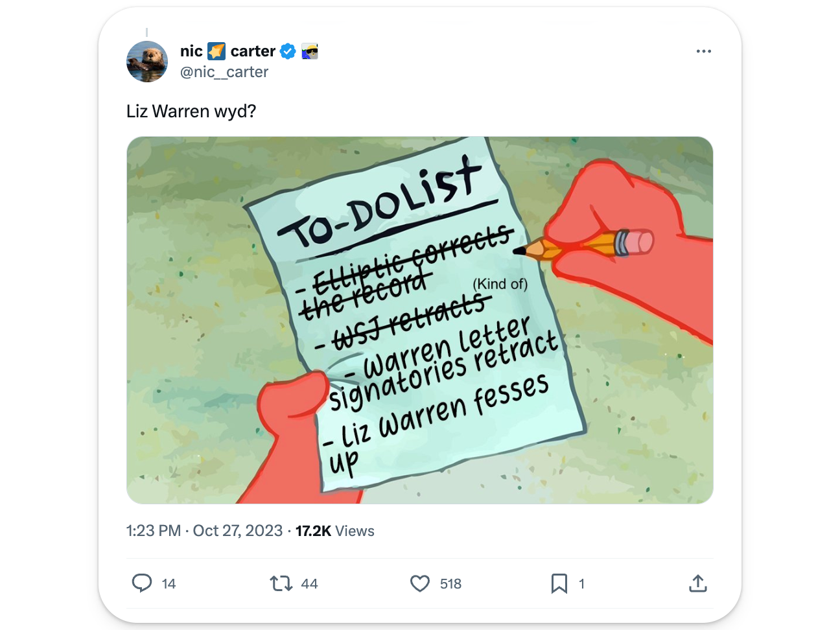Open the 1:23 PM timestamp link

pyautogui.click(x=154, y=531)
